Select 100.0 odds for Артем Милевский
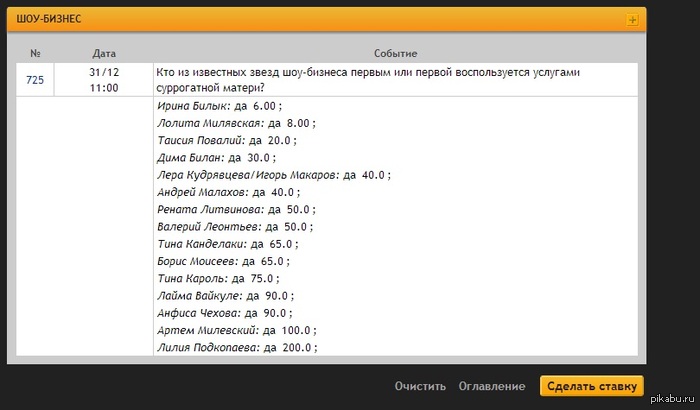This screenshot has width=700, height=410. click(296, 331)
